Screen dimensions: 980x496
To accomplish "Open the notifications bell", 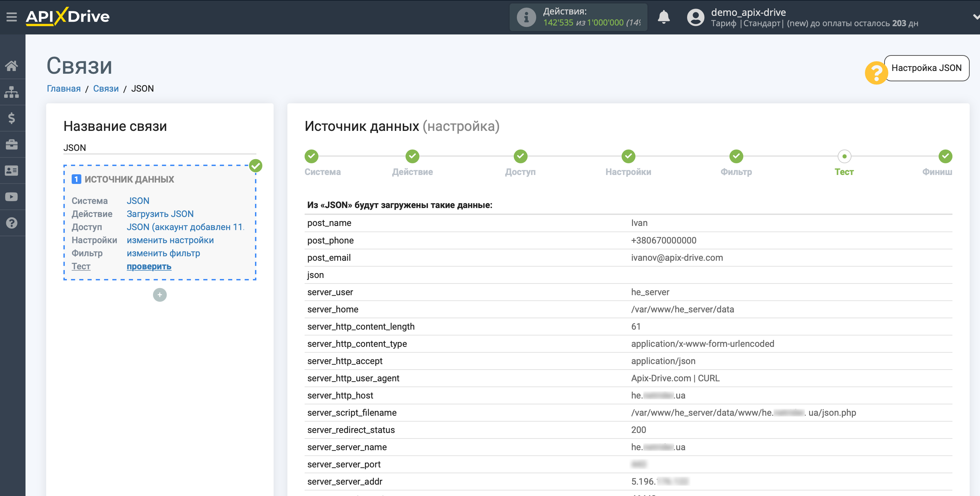I will (664, 17).
